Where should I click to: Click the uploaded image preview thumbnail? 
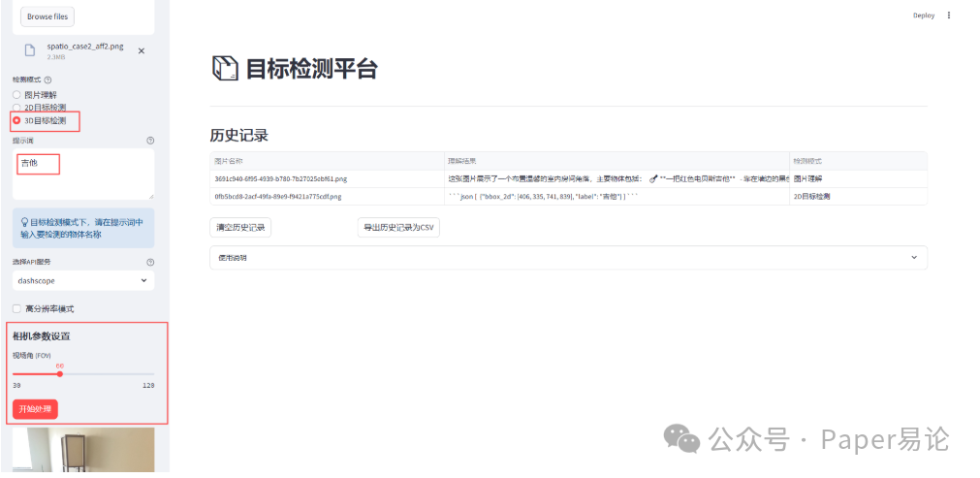point(83,449)
